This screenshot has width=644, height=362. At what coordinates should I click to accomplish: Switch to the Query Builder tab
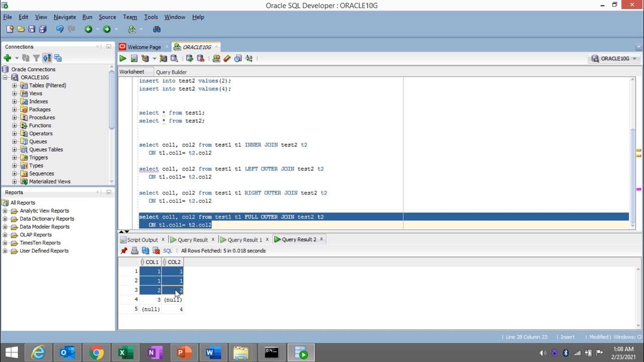click(x=171, y=72)
